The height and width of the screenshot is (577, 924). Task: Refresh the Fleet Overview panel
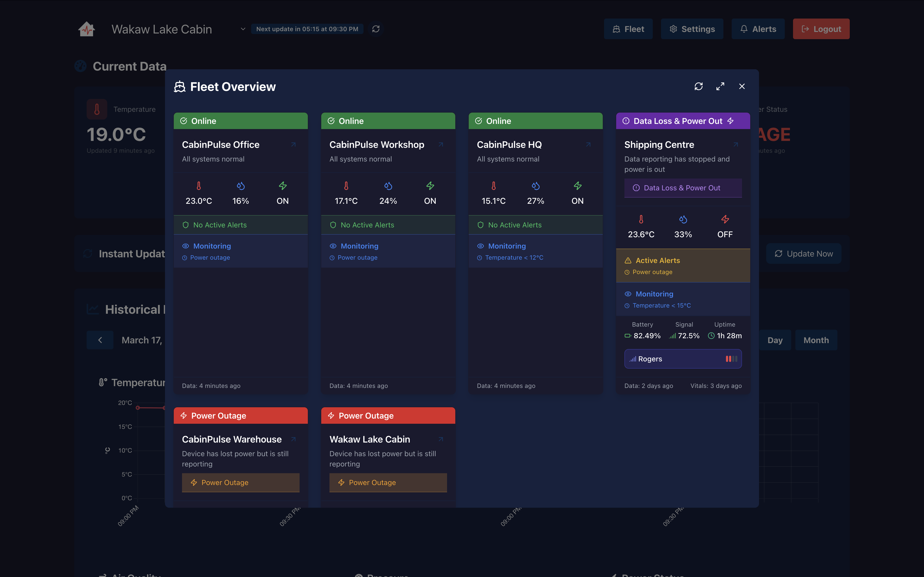coord(698,87)
